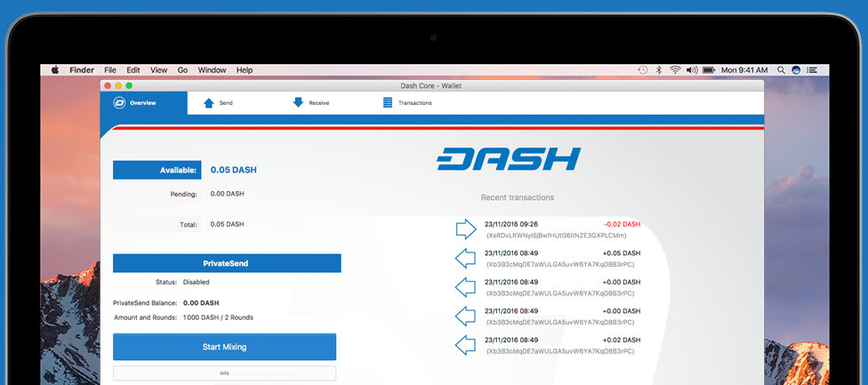This screenshot has height=385, width=868.
Task: Click the Dash Core - Wallet title bar
Action: click(431, 85)
